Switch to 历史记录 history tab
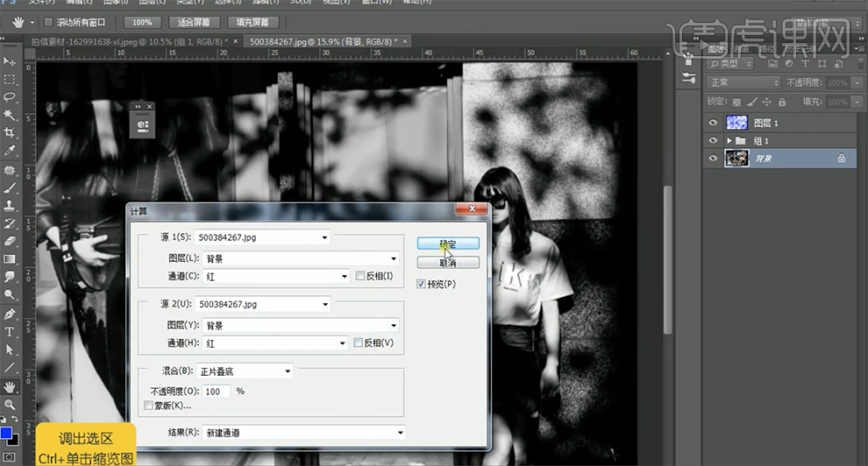868x466 pixels. pyautogui.click(x=800, y=49)
